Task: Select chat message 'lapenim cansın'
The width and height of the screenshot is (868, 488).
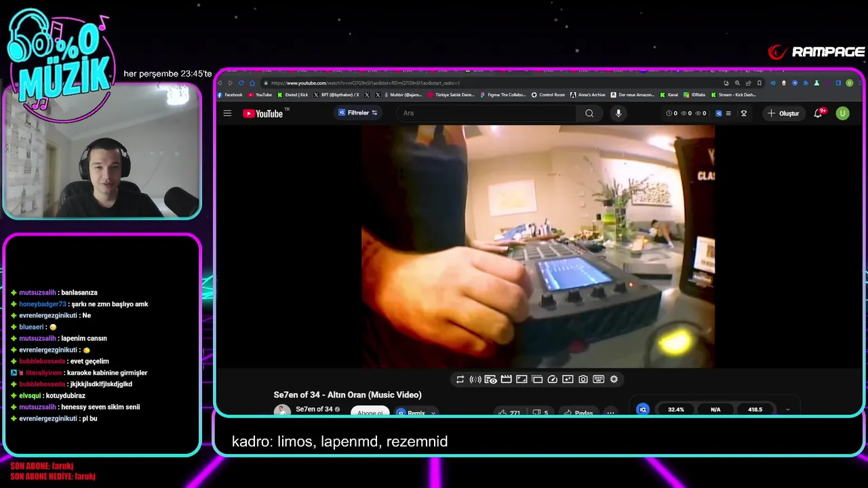Action: point(84,338)
